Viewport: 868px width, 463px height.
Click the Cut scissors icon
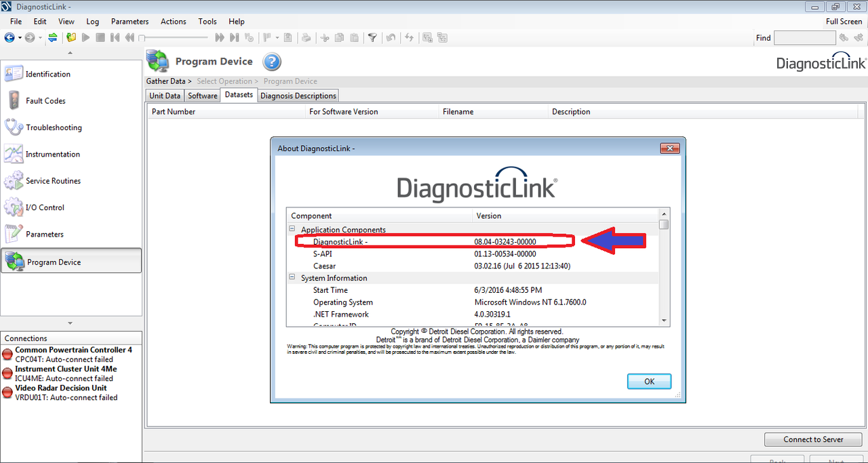tap(325, 38)
